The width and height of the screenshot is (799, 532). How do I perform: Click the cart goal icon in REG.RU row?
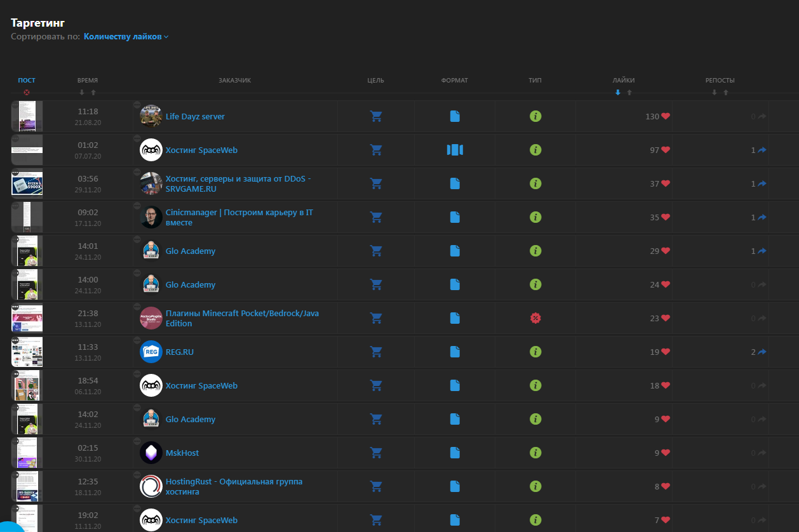tap(376, 352)
